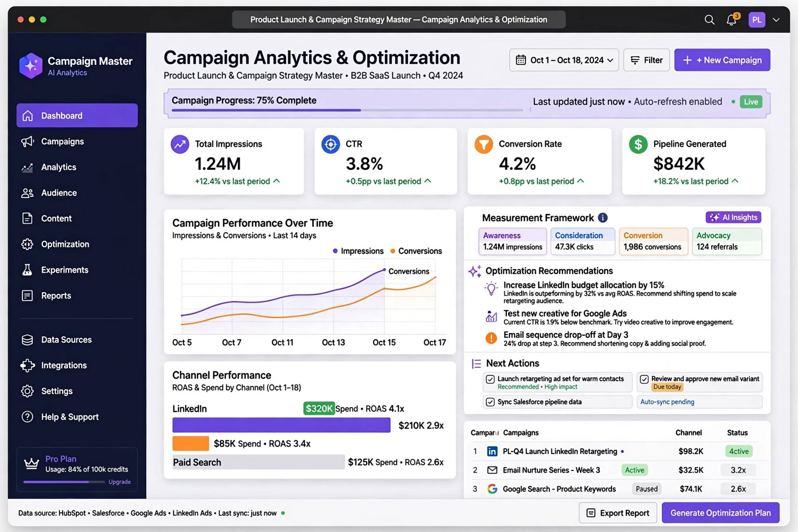Viewport: 798px width, 532px height.
Task: Click the Conversion Rate funnel icon
Action: [484, 144]
